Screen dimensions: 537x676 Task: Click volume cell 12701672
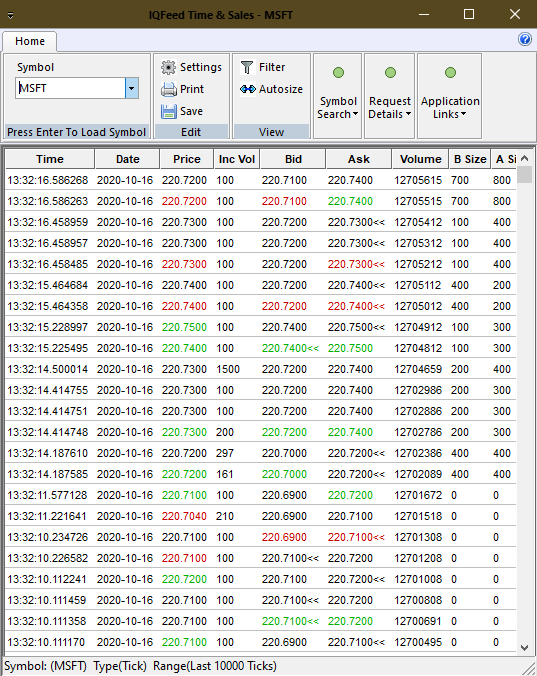418,495
